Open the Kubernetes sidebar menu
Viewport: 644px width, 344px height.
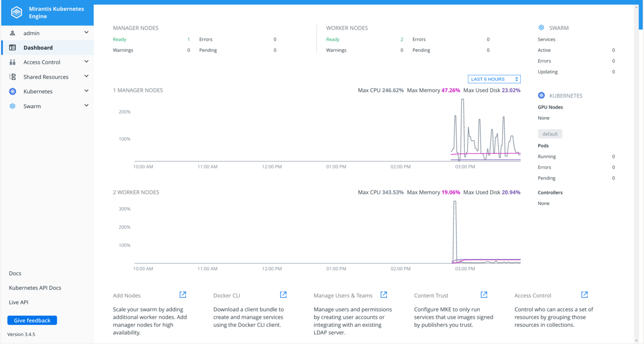[x=47, y=92]
